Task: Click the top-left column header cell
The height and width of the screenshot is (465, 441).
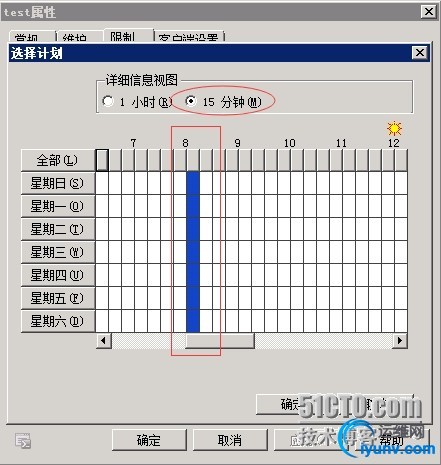Action: 102,160
